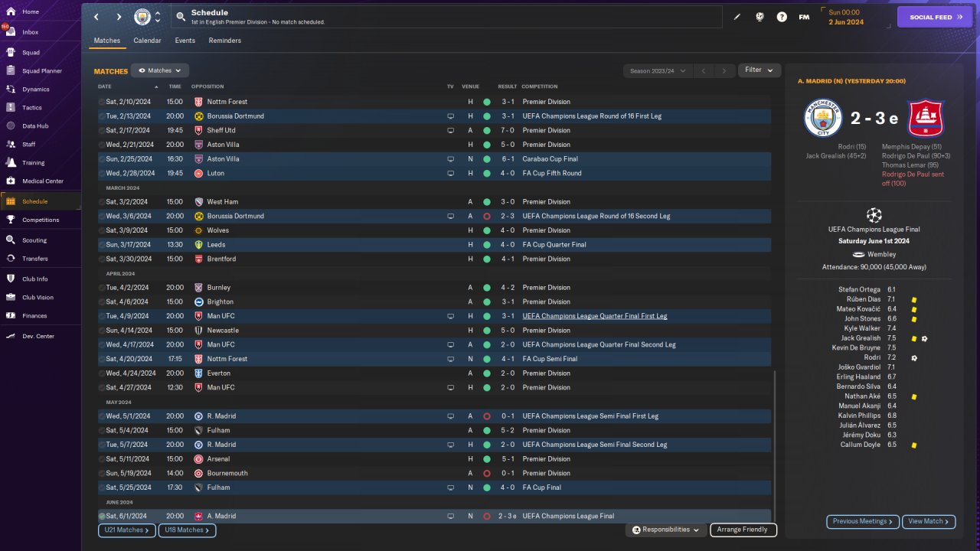The width and height of the screenshot is (980, 551).
Task: Open the Squad Planner icon
Action: coord(11,71)
